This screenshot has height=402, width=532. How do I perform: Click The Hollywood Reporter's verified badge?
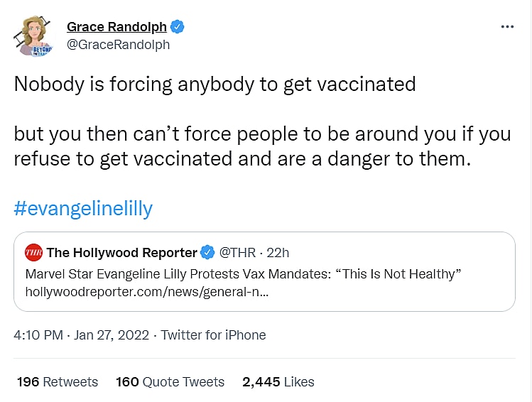[207, 252]
